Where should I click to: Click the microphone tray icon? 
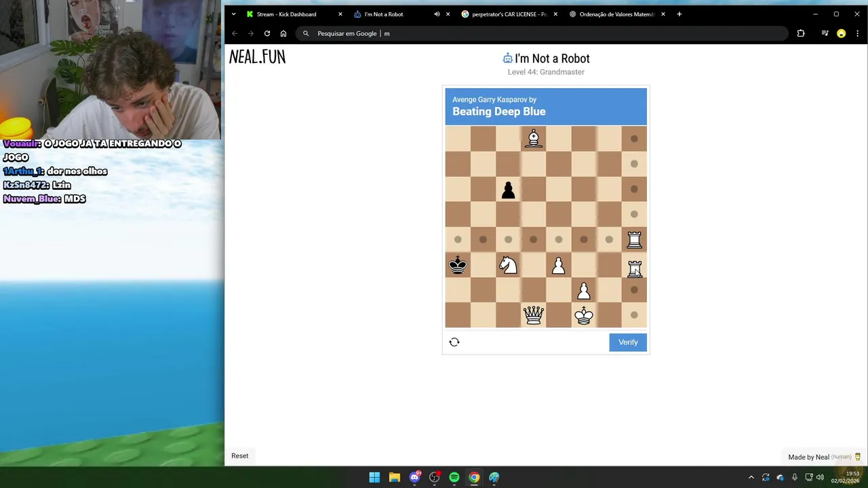tap(794, 477)
